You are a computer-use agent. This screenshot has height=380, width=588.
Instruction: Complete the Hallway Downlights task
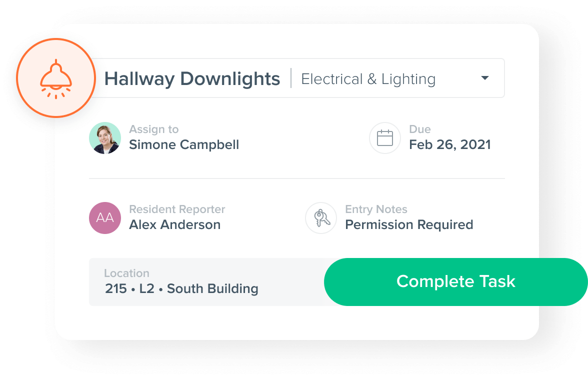(x=455, y=281)
